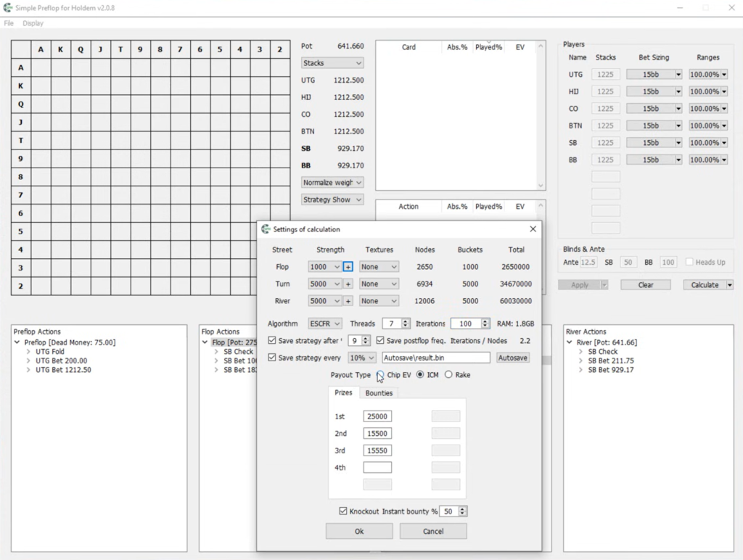
Task: Click the autosave file path field
Action: (x=436, y=358)
